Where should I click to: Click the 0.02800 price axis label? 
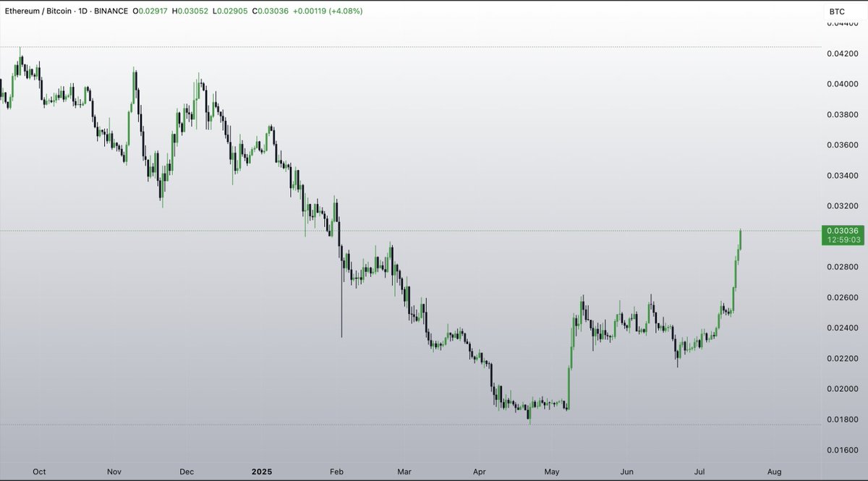click(x=843, y=268)
